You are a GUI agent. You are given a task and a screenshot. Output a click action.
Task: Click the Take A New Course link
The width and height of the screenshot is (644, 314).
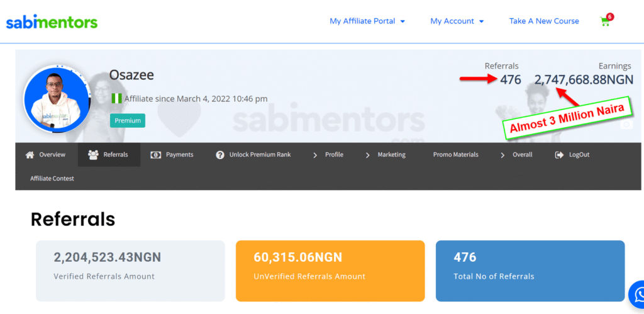click(544, 21)
